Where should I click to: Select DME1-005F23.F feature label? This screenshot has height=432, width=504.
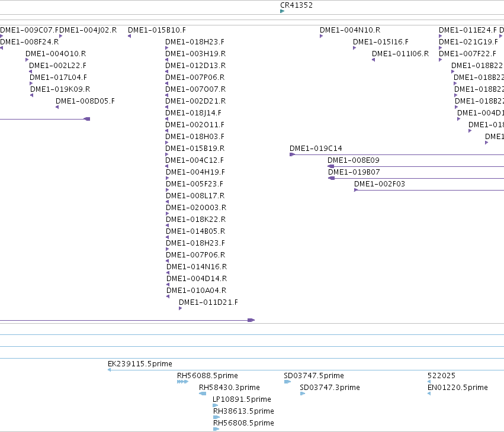tap(194, 184)
